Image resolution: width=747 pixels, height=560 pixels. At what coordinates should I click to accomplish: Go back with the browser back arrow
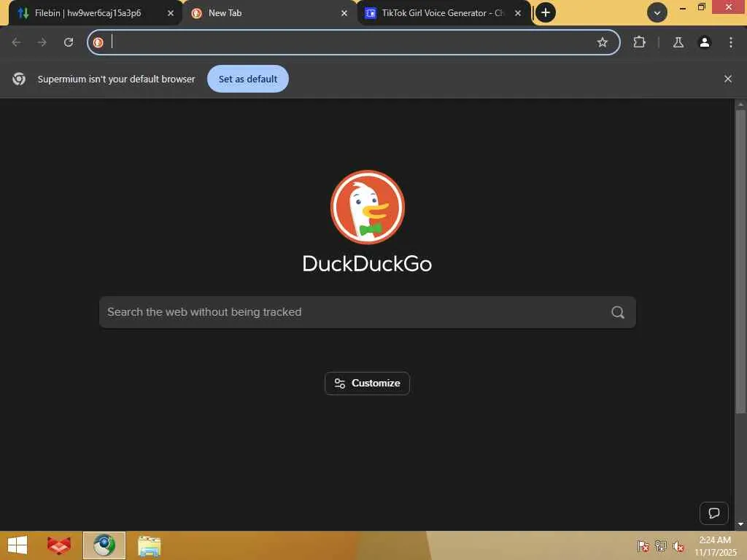click(x=16, y=42)
